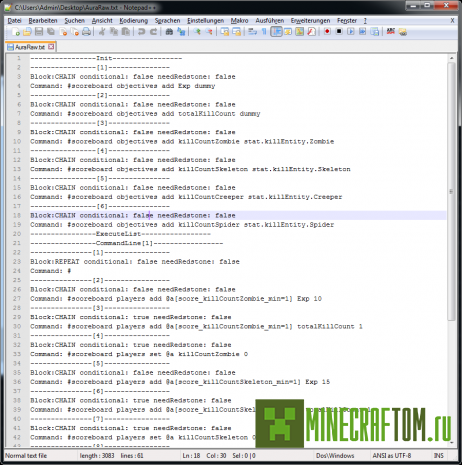Click the user-defined language icon
This screenshot has height=465, width=462.
pyautogui.click(x=288, y=32)
